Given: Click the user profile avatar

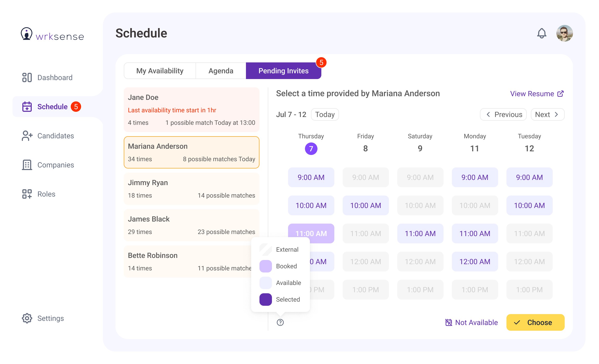Looking at the screenshot, I should [564, 33].
